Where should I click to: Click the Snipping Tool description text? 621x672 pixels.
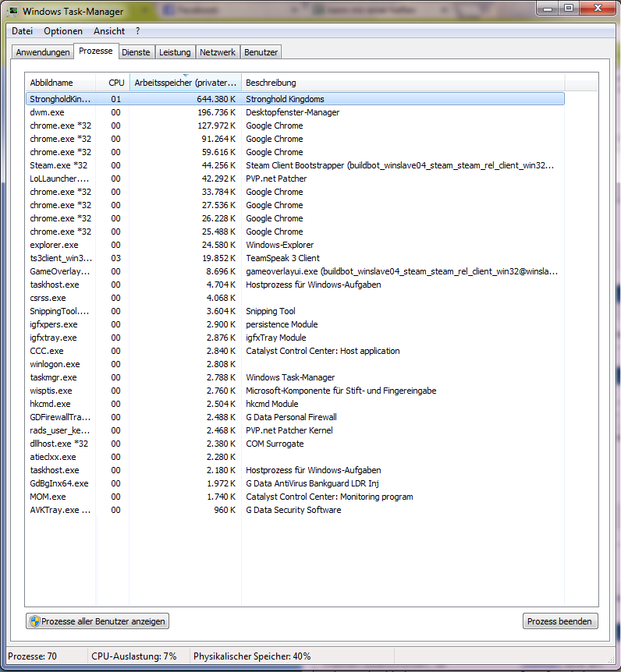pos(271,311)
